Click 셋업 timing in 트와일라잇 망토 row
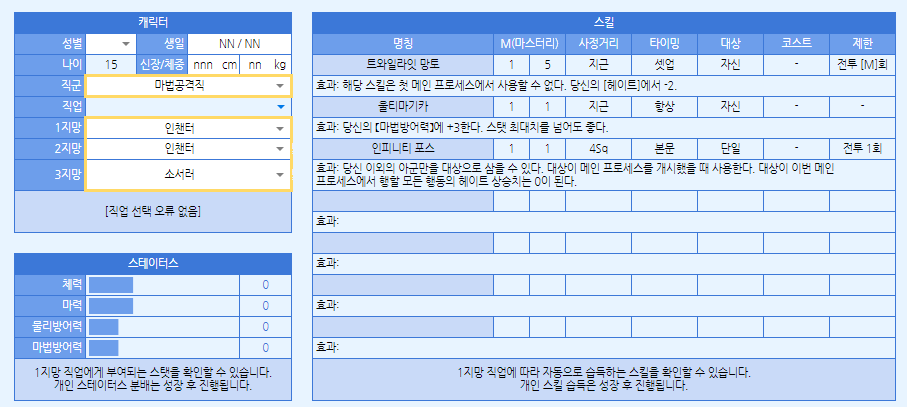The width and height of the screenshot is (907, 407). (x=665, y=65)
